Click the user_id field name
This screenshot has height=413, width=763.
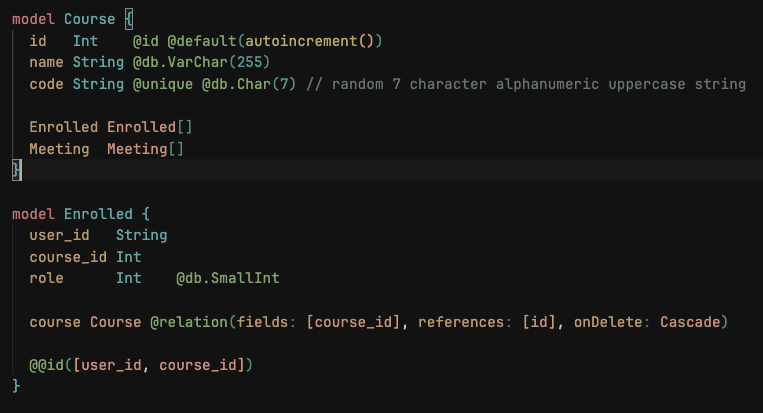pos(59,235)
